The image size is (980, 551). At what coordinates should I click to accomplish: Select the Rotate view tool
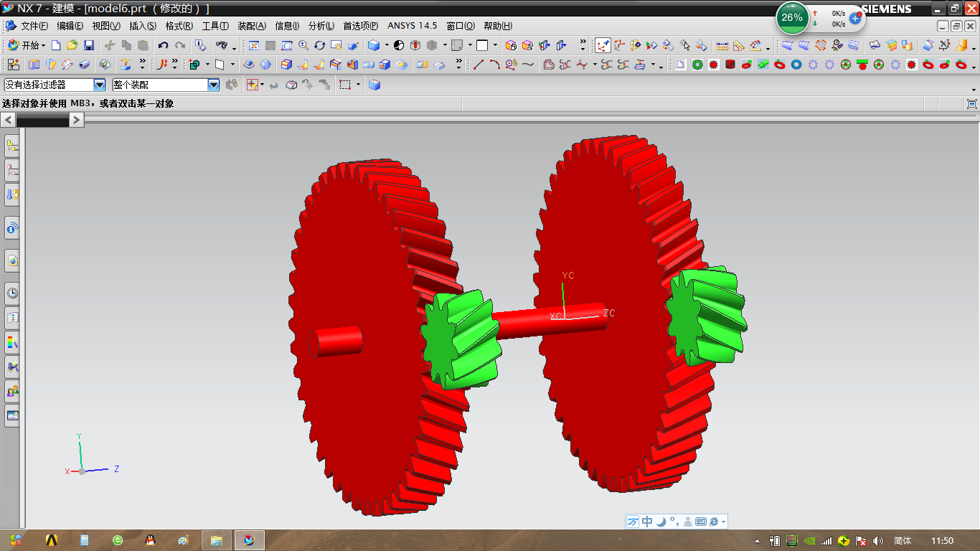pyautogui.click(x=319, y=45)
